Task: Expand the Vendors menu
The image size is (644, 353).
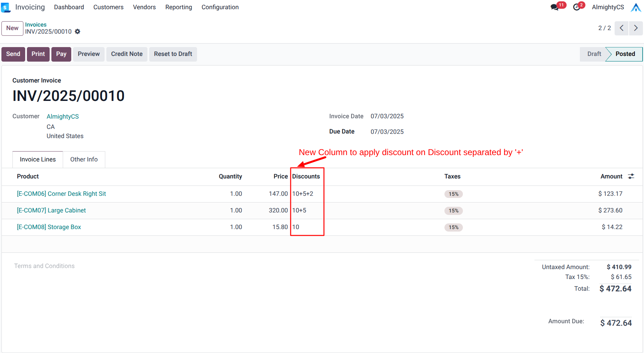Action: click(144, 7)
